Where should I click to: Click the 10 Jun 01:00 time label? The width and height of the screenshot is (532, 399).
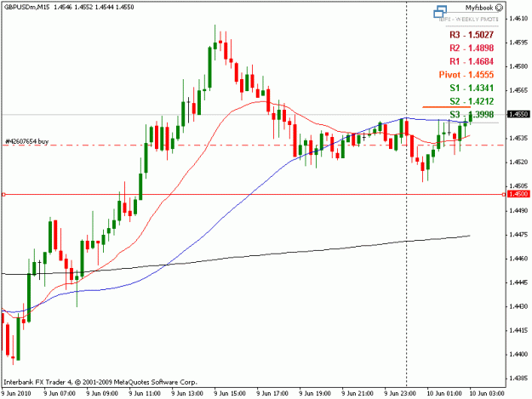[443, 394]
